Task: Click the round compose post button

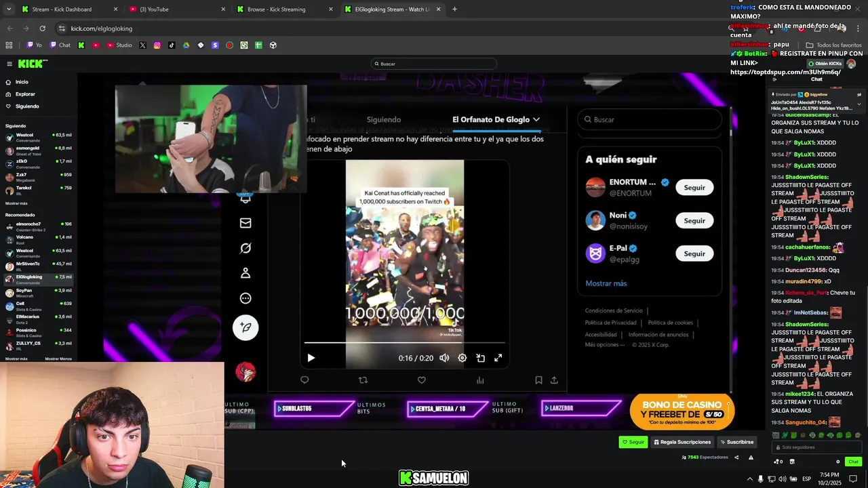Action: coord(245,327)
